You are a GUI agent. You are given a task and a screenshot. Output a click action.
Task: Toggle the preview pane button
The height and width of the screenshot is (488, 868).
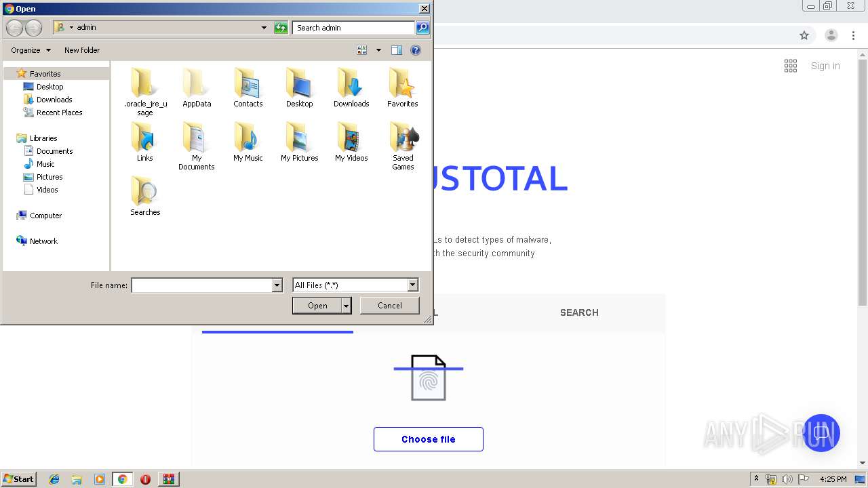pyautogui.click(x=397, y=50)
